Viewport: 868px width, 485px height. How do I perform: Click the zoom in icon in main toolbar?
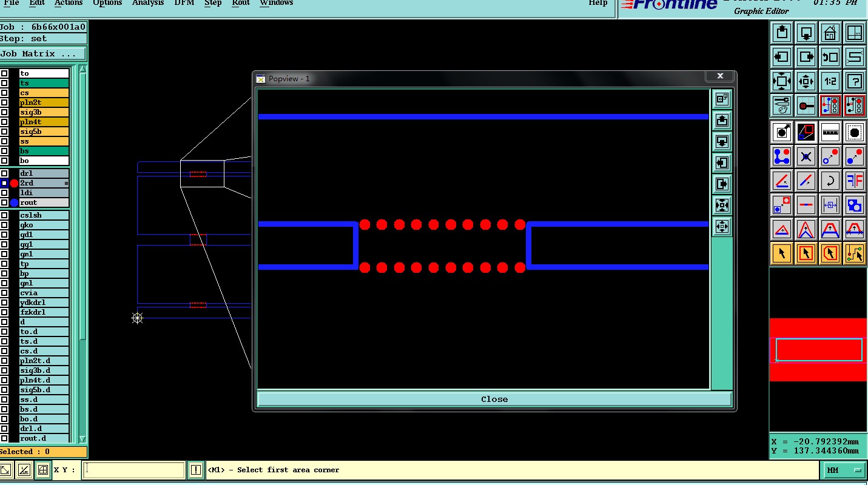tap(782, 81)
